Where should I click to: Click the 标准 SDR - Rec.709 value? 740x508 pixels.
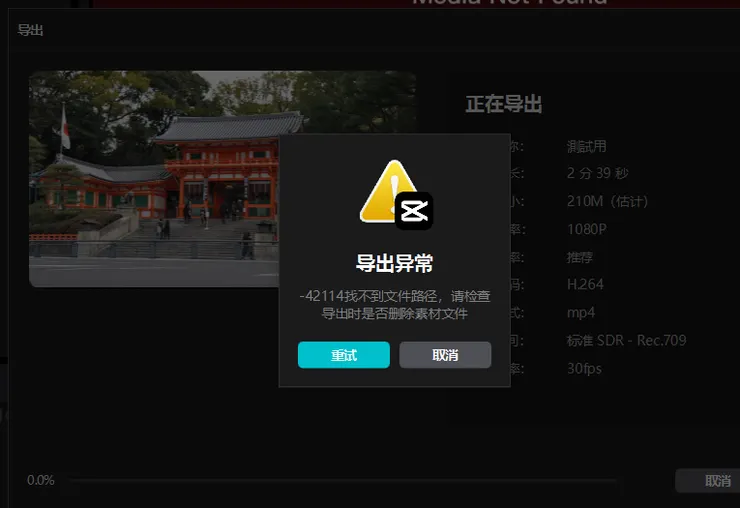coord(626,340)
